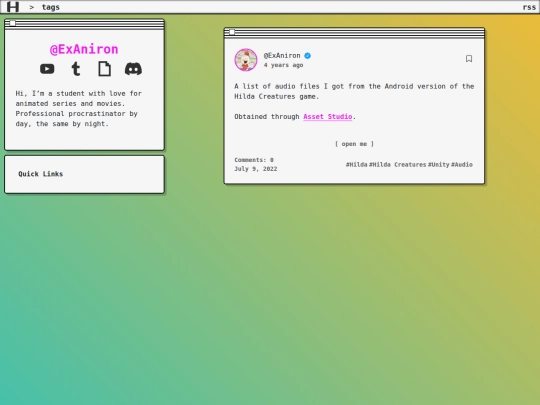Click the @ExAniron profile heading
The width and height of the screenshot is (540, 405).
point(84,49)
